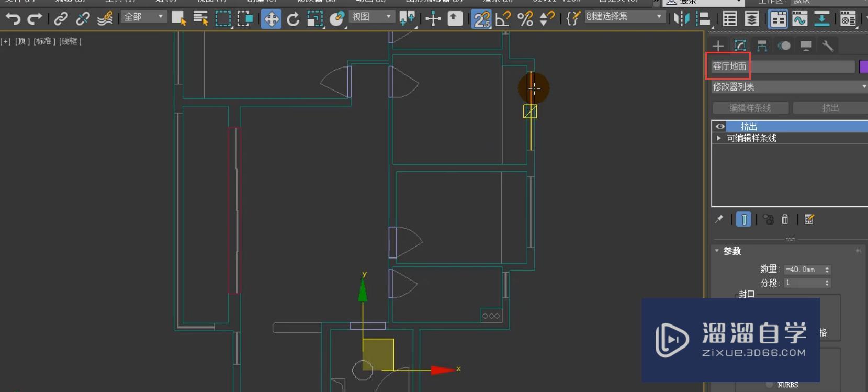868x392 pixels.
Task: Click the Undo arrow in the toolbar
Action: coord(13,19)
